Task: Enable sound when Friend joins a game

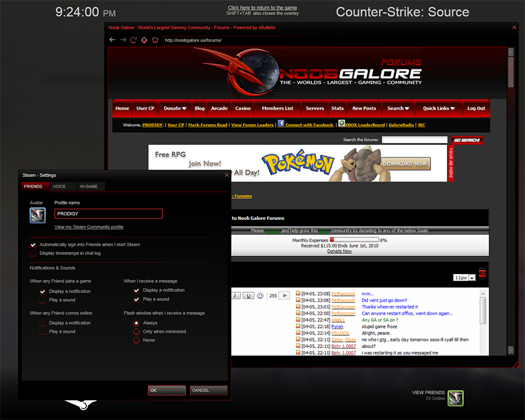Action: 43,300
